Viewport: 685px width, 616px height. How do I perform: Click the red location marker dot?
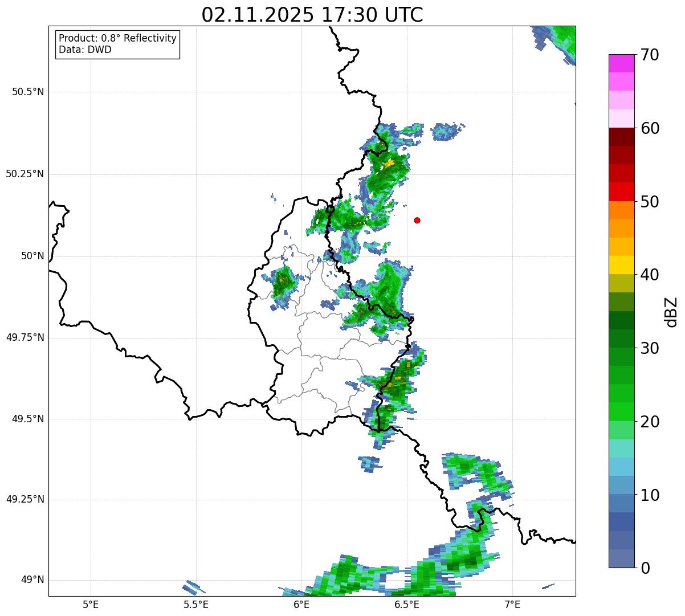[x=417, y=220]
